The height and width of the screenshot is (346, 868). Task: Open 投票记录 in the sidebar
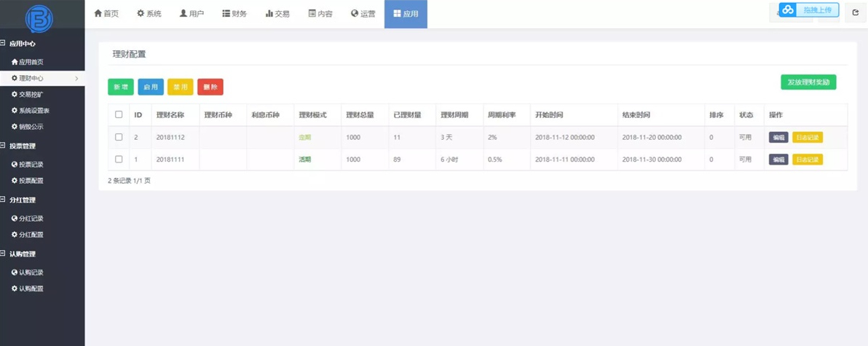[31, 164]
